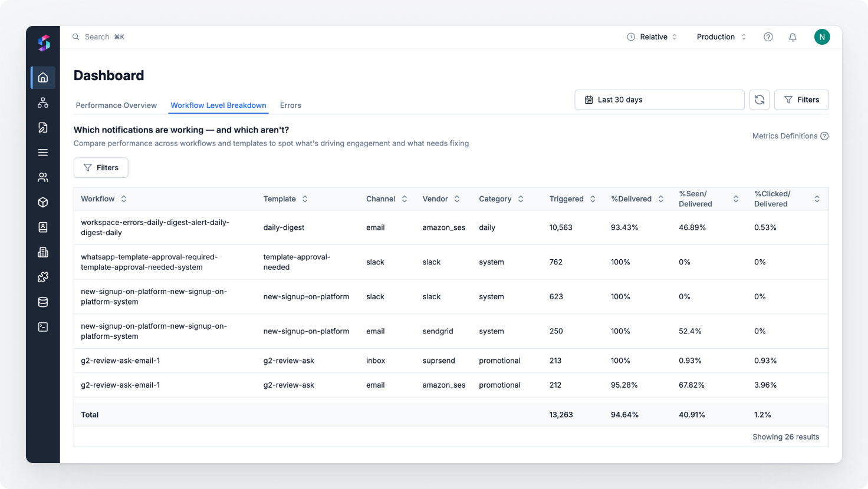Open the building tenants icon in sidebar

(x=43, y=252)
